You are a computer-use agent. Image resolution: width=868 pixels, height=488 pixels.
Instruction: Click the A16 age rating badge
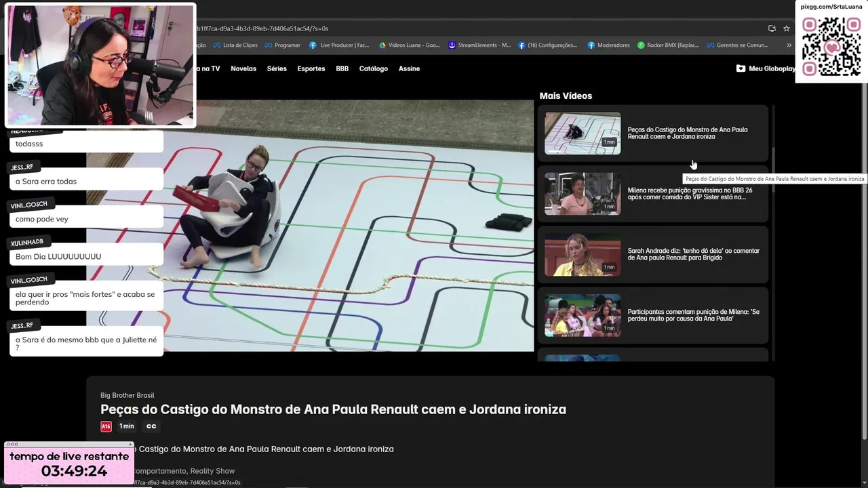click(106, 426)
